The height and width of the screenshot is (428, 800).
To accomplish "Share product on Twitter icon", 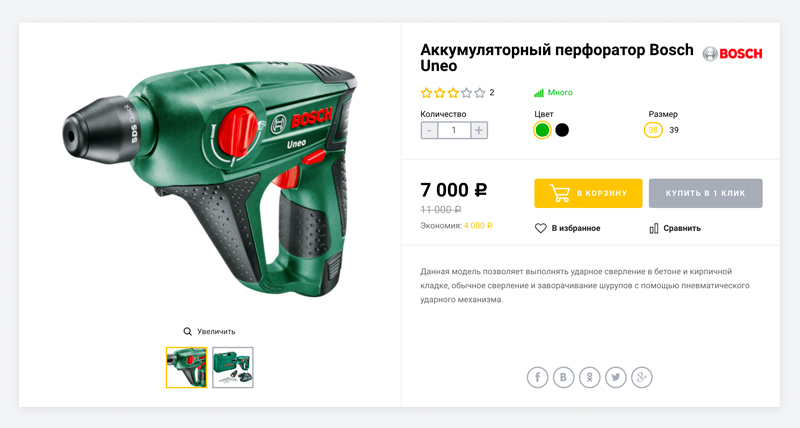I will tap(616, 377).
